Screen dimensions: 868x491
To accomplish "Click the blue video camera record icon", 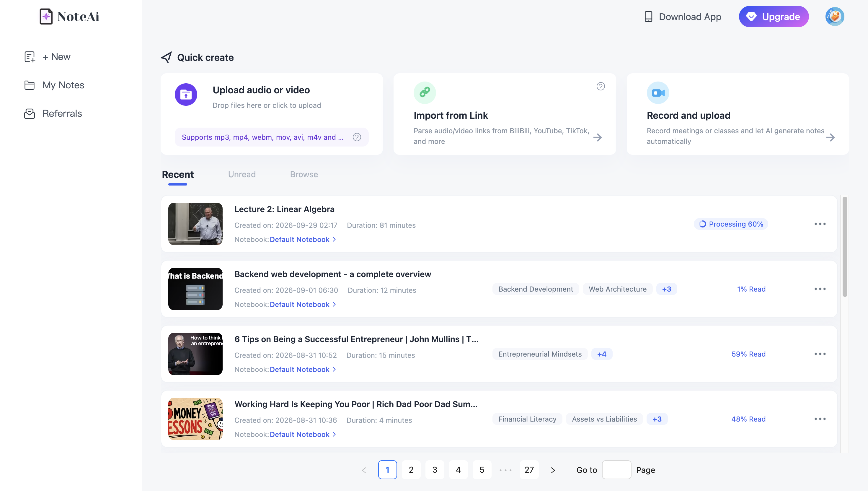I will tap(658, 92).
